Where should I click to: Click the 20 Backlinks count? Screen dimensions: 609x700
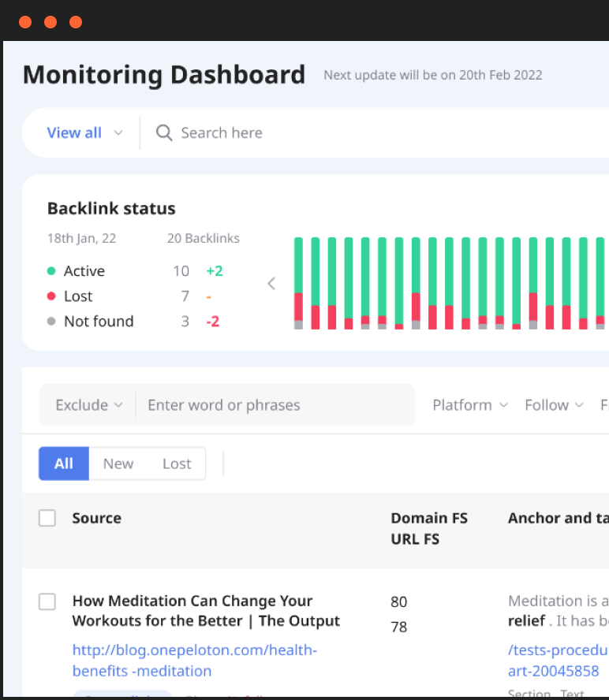click(204, 238)
